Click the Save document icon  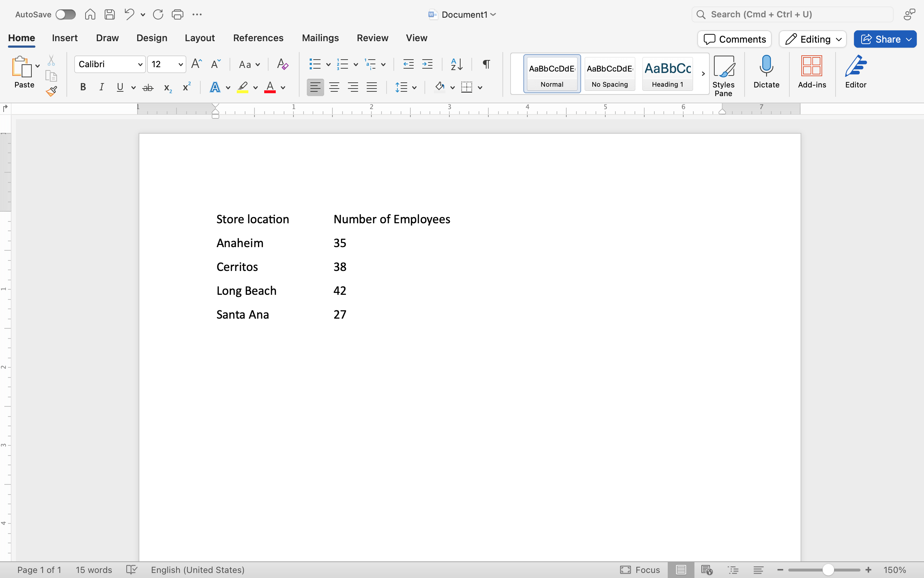click(x=110, y=14)
